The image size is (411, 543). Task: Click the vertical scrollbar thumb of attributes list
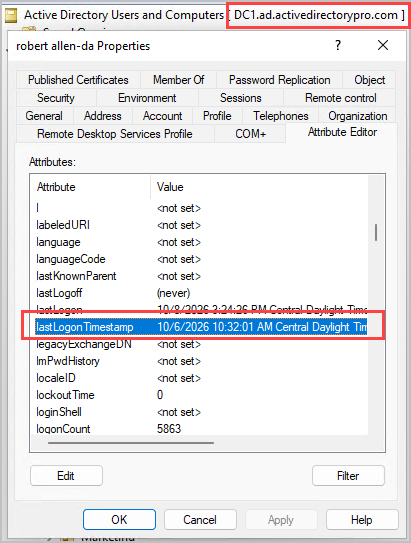pyautogui.click(x=376, y=232)
